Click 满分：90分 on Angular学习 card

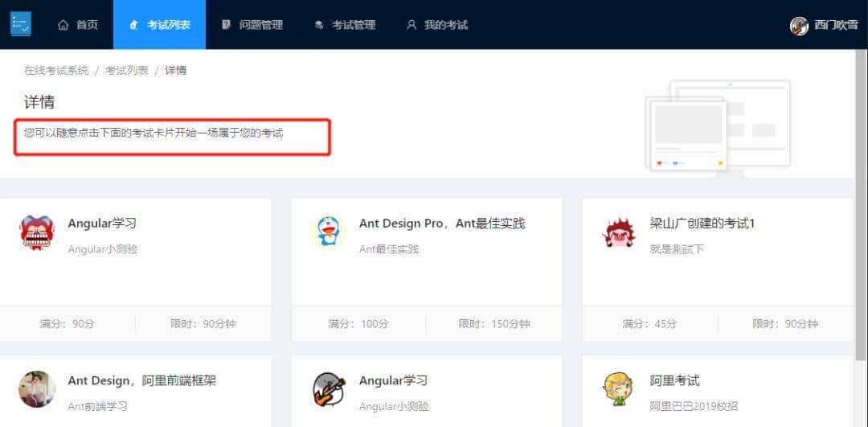tap(67, 323)
